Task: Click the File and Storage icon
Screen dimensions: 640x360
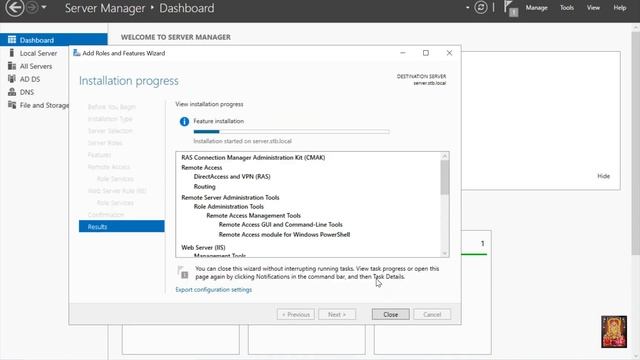Action: (12, 105)
